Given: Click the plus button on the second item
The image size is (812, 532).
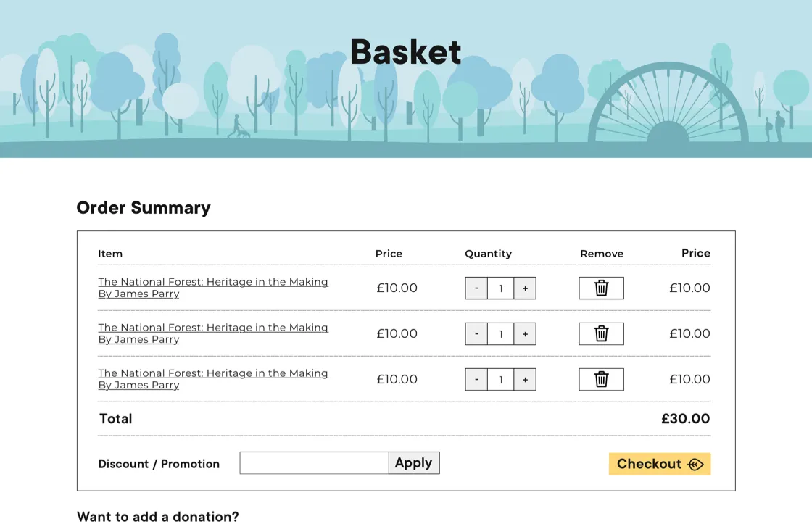Looking at the screenshot, I should pyautogui.click(x=525, y=333).
